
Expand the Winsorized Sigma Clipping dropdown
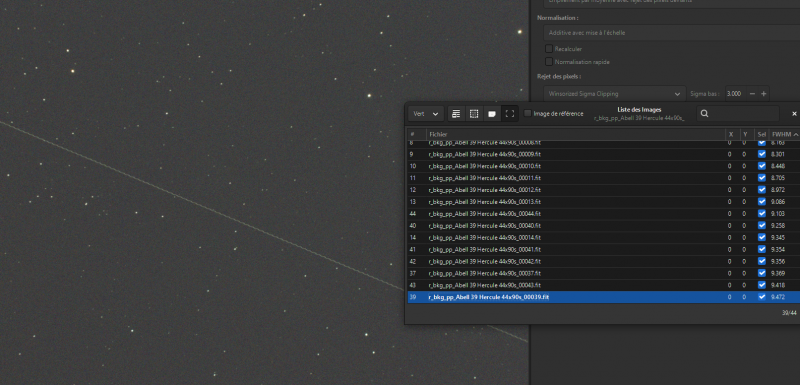tap(614, 94)
